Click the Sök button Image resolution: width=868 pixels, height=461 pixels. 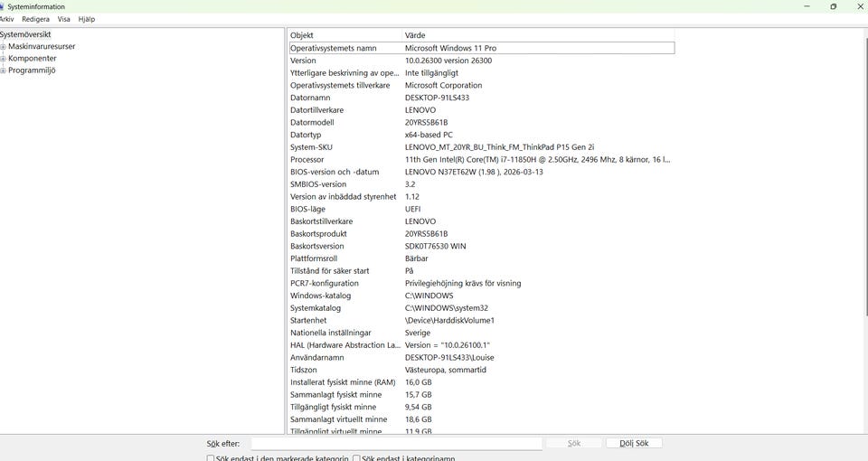pyautogui.click(x=574, y=443)
